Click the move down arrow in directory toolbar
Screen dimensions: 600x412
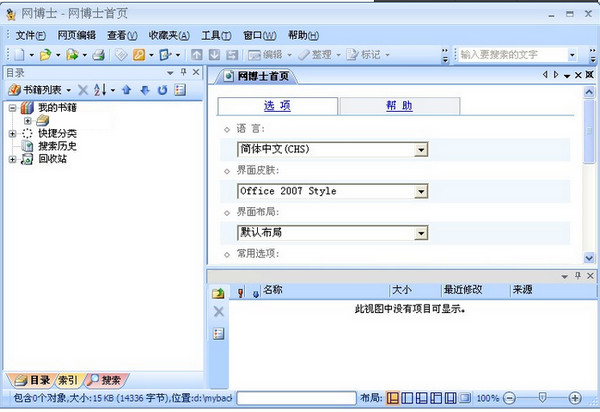click(x=144, y=90)
